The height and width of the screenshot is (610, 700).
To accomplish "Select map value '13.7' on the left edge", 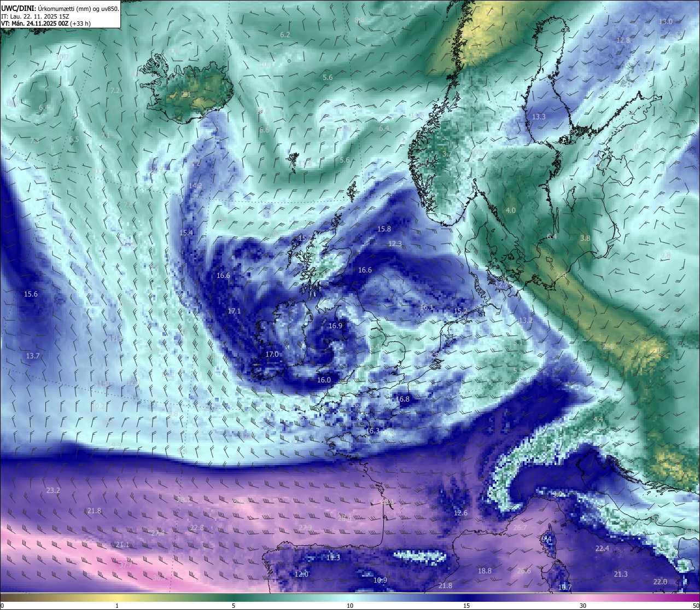I will pyautogui.click(x=33, y=356).
